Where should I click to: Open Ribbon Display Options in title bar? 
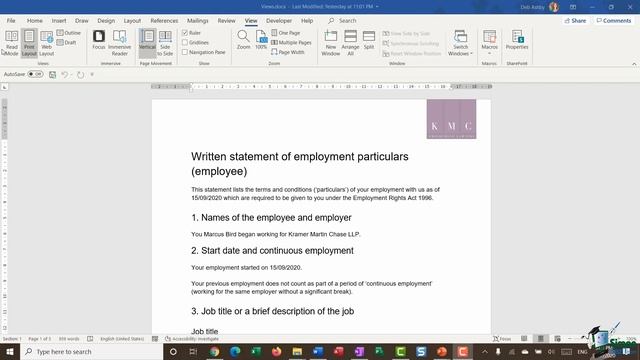click(x=573, y=7)
